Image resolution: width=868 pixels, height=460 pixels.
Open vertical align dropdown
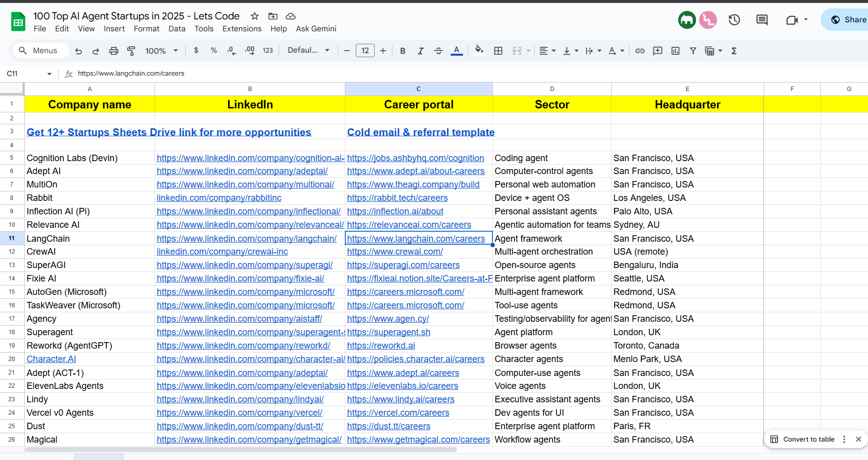[570, 51]
